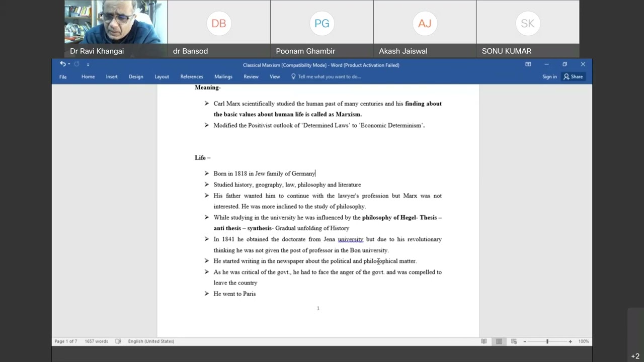Image resolution: width=644 pixels, height=362 pixels.
Task: Open the File menu
Action: (63, 77)
